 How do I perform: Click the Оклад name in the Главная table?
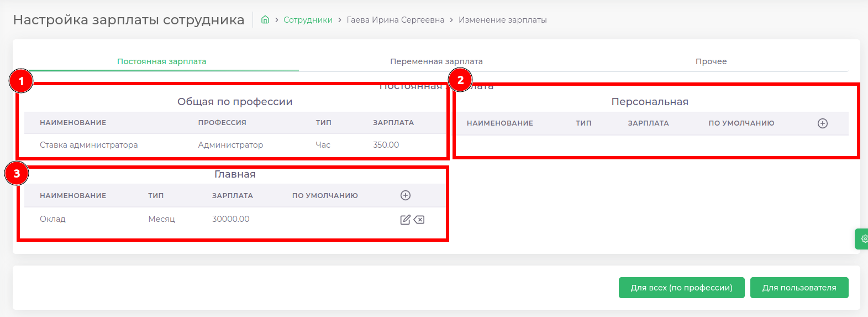pos(52,219)
